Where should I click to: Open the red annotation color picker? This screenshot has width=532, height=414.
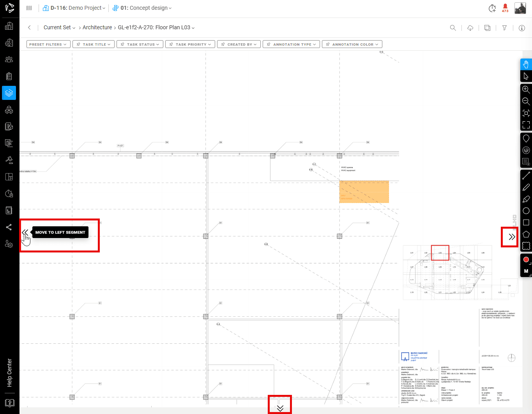point(526,259)
